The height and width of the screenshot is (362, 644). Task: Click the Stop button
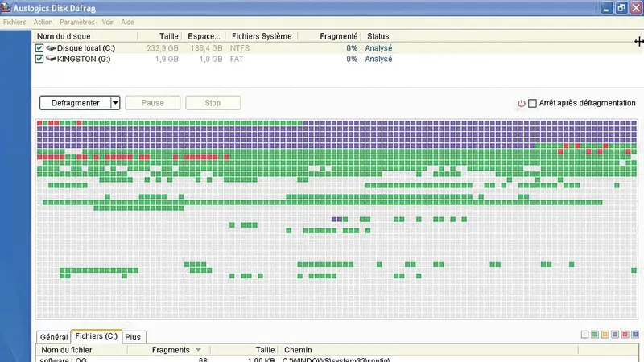coord(213,103)
